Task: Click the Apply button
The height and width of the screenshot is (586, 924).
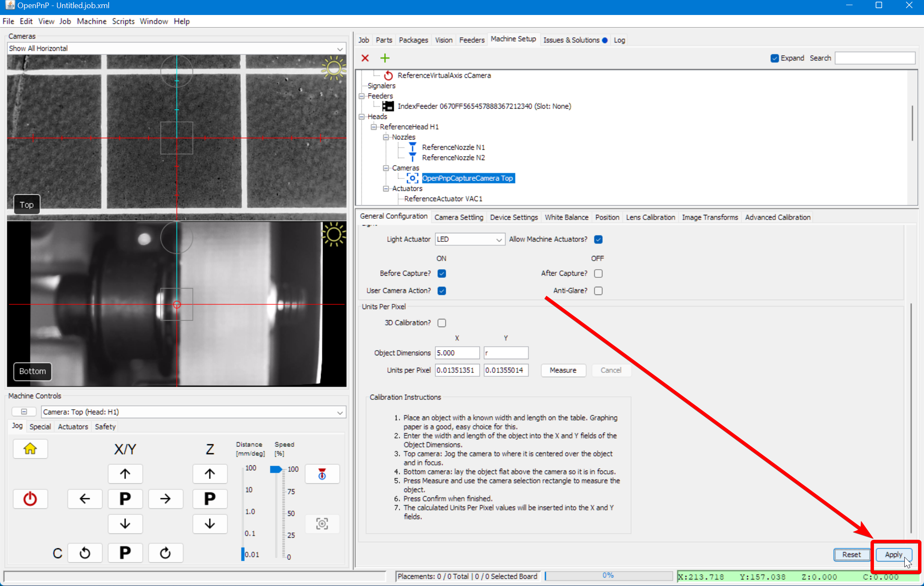Action: 893,554
